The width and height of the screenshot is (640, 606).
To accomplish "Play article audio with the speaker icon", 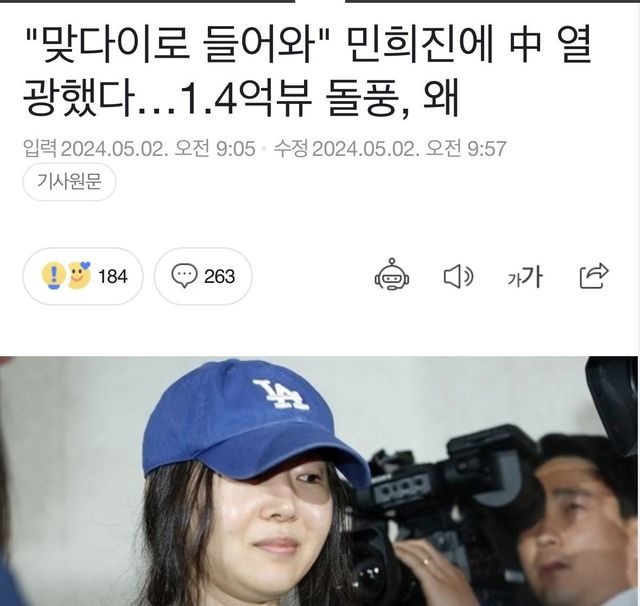I will point(458,276).
